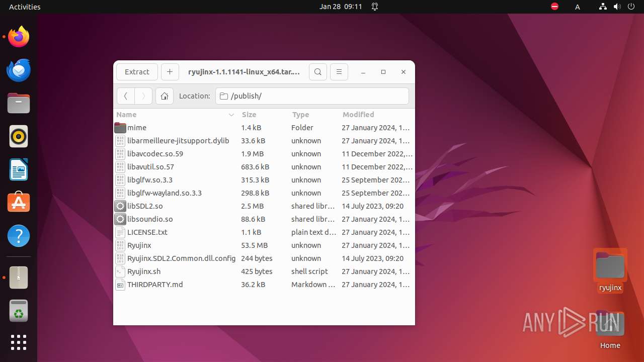Select the Ryujinx.sh script icon

pyautogui.click(x=120, y=271)
